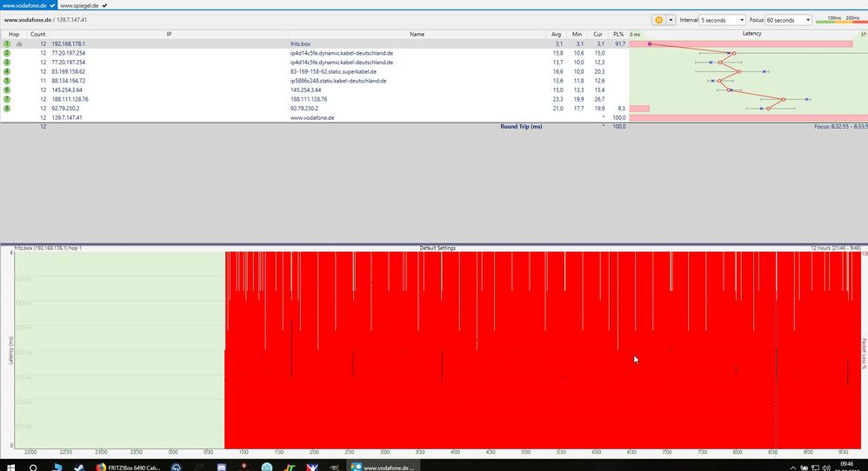This screenshot has width=868, height=471.
Task: Click the Hop column header
Action: point(14,34)
